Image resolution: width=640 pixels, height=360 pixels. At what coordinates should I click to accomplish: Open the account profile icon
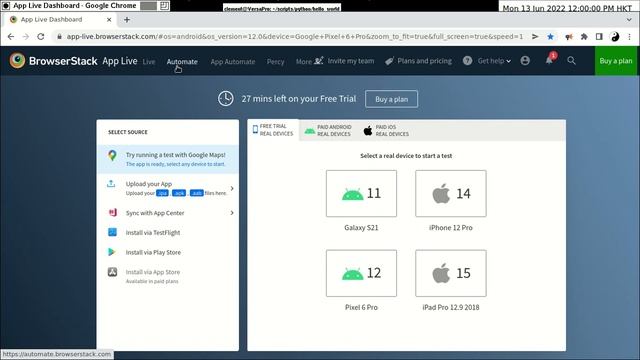tap(525, 61)
